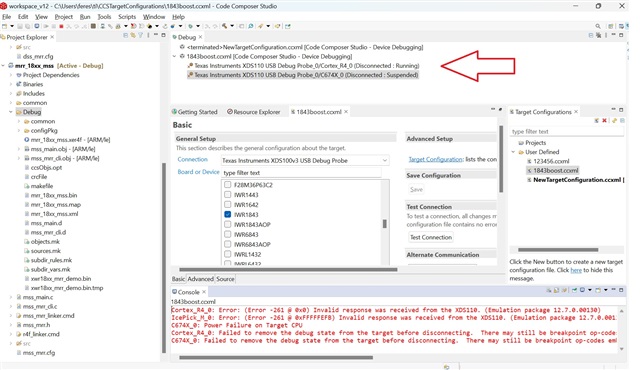Open Perspective icon at top right

[x=611, y=26]
